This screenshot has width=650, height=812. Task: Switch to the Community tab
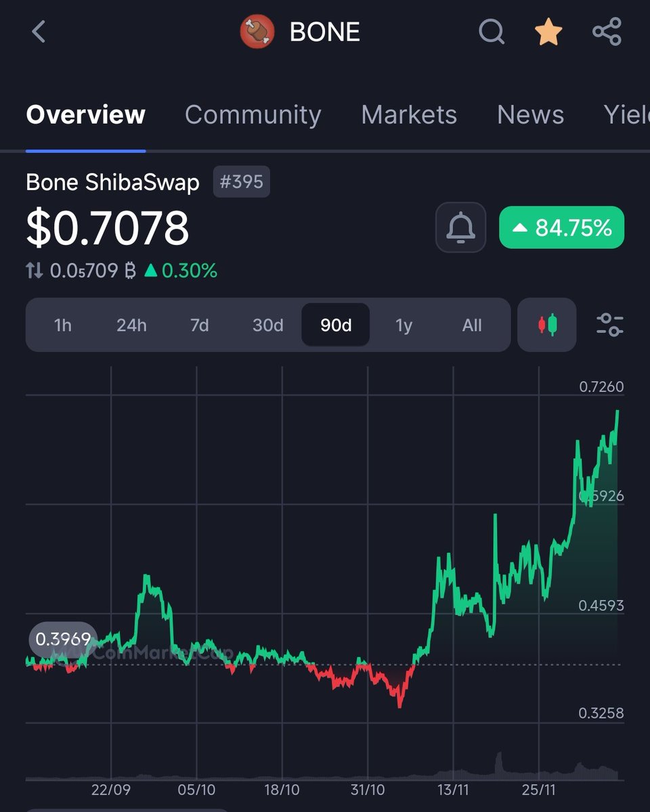tap(253, 114)
